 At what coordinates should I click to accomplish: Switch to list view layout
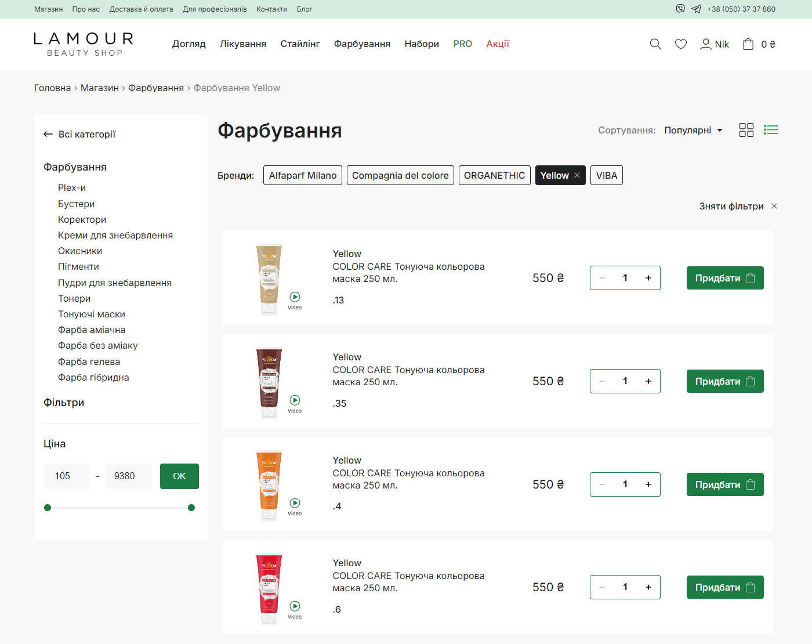(771, 130)
